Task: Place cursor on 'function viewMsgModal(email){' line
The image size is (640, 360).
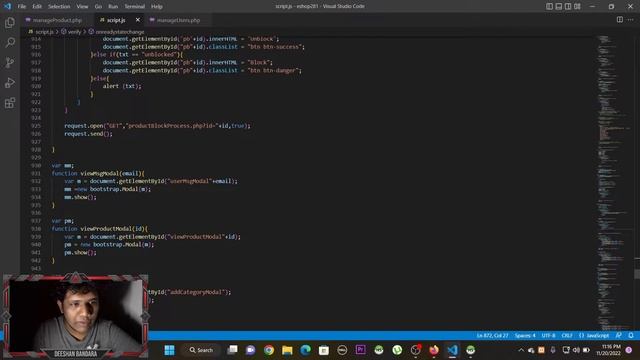Action: coord(98,173)
